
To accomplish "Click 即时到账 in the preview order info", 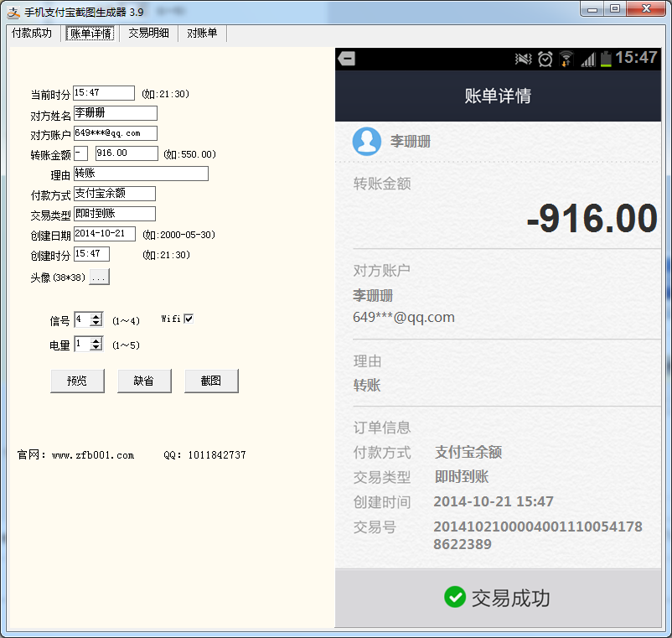I will 462,476.
